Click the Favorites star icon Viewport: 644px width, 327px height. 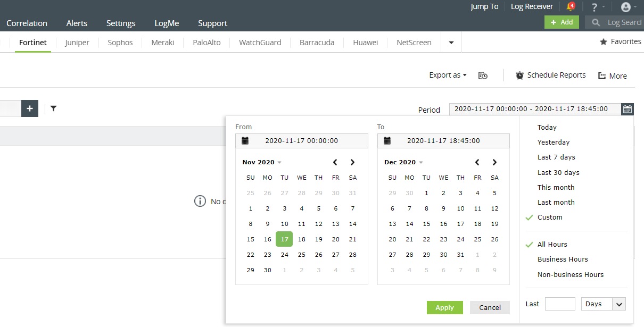(x=604, y=41)
